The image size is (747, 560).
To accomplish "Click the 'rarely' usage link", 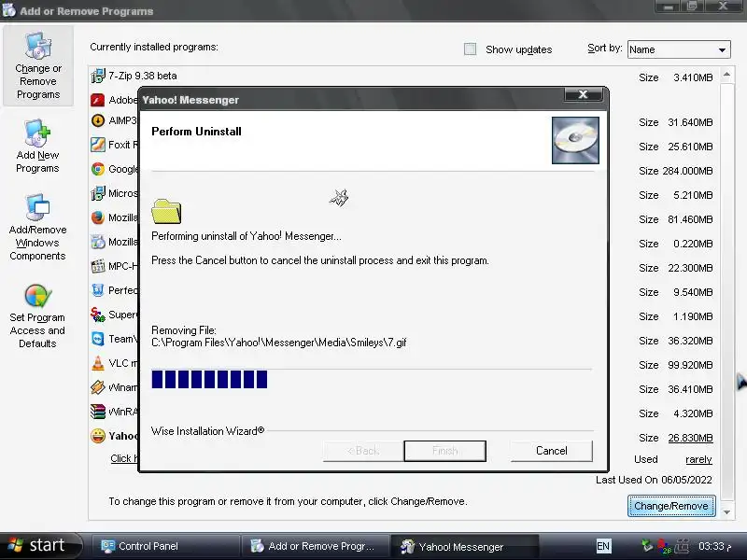I will click(x=698, y=459).
